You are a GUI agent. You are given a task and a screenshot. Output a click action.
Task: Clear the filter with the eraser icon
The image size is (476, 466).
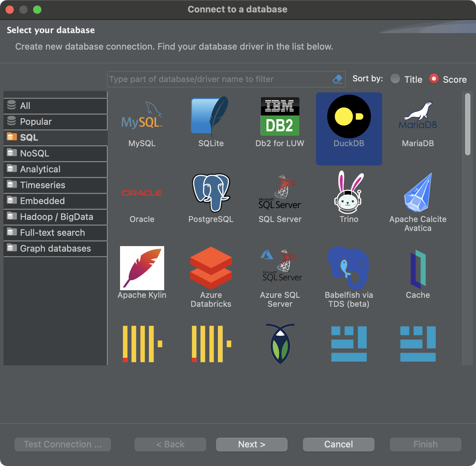click(337, 79)
